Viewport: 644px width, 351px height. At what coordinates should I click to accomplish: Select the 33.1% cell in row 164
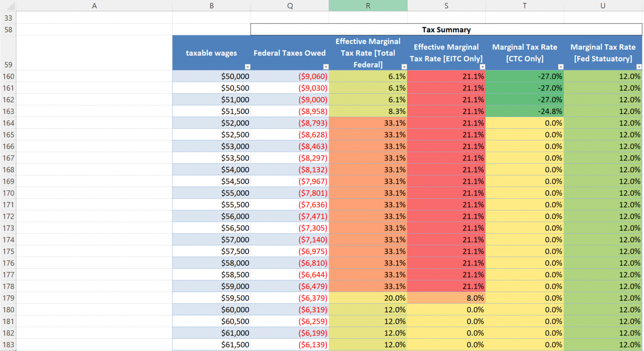pyautogui.click(x=368, y=123)
